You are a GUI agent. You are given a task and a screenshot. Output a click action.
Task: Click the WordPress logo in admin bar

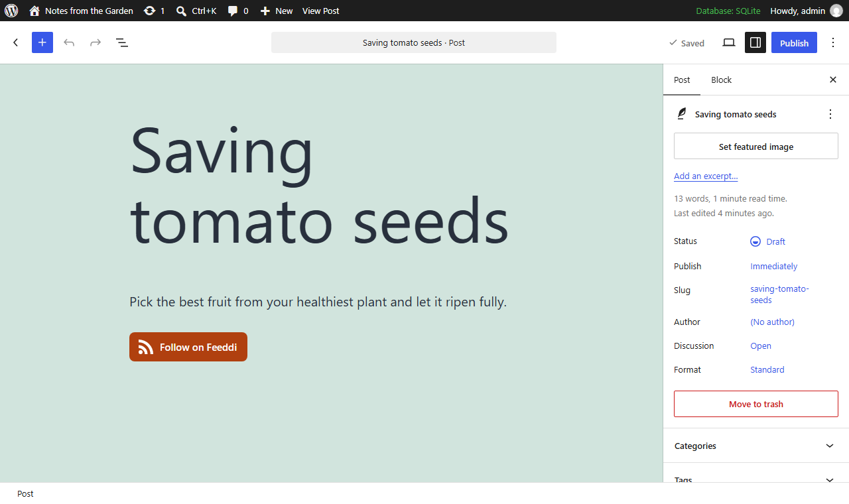[x=11, y=11]
